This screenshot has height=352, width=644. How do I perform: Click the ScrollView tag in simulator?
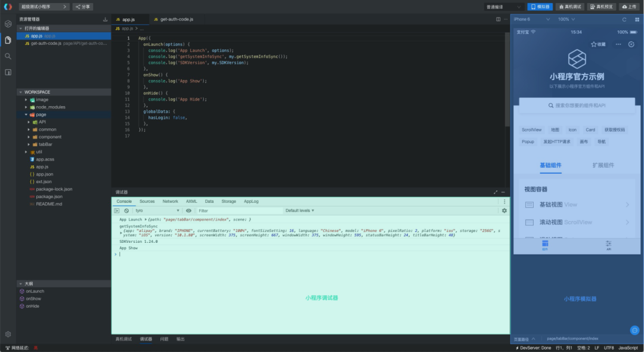pyautogui.click(x=531, y=130)
